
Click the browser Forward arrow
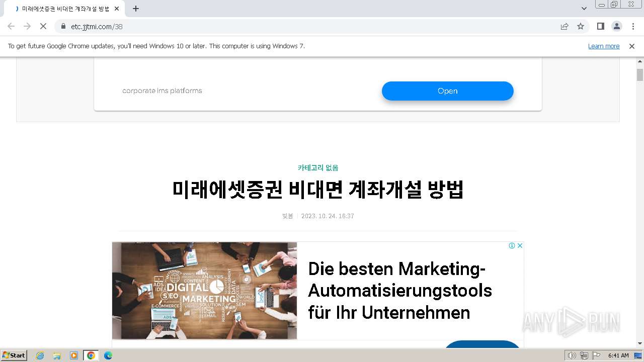pyautogui.click(x=27, y=26)
